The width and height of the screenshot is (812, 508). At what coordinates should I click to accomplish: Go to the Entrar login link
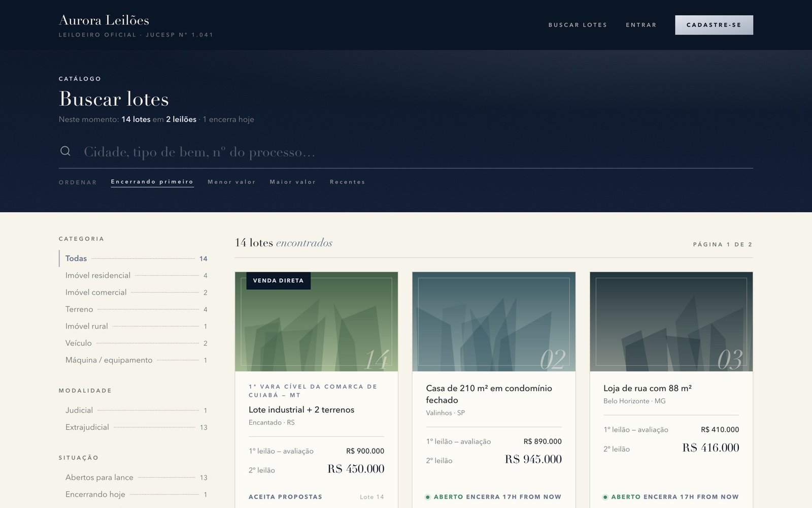point(641,25)
